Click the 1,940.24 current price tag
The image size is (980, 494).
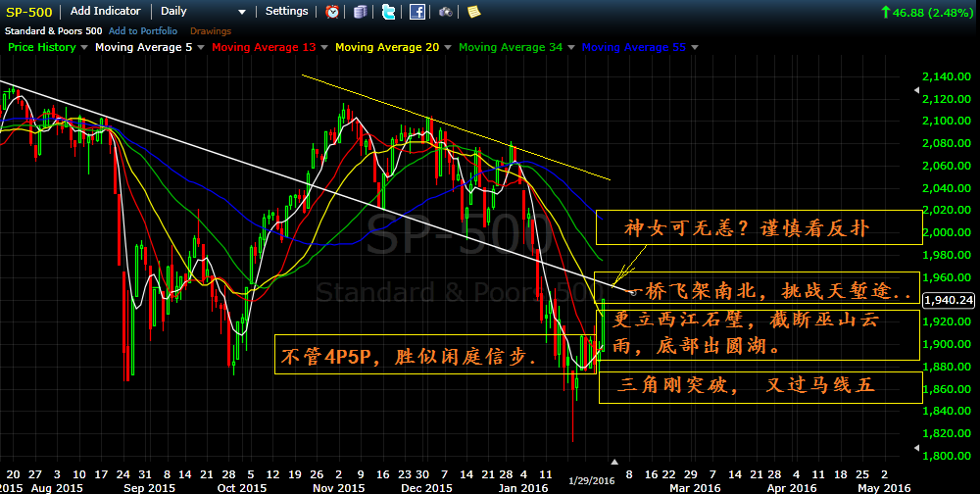949,300
